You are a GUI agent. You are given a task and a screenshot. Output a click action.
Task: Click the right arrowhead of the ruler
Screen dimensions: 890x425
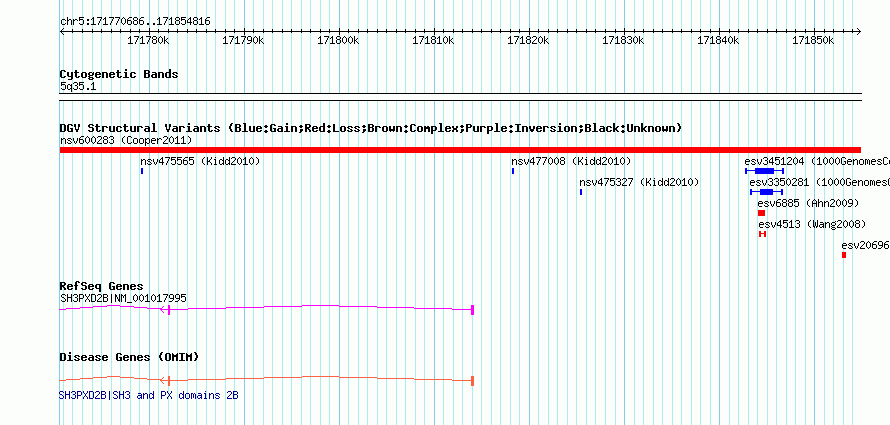coord(858,32)
